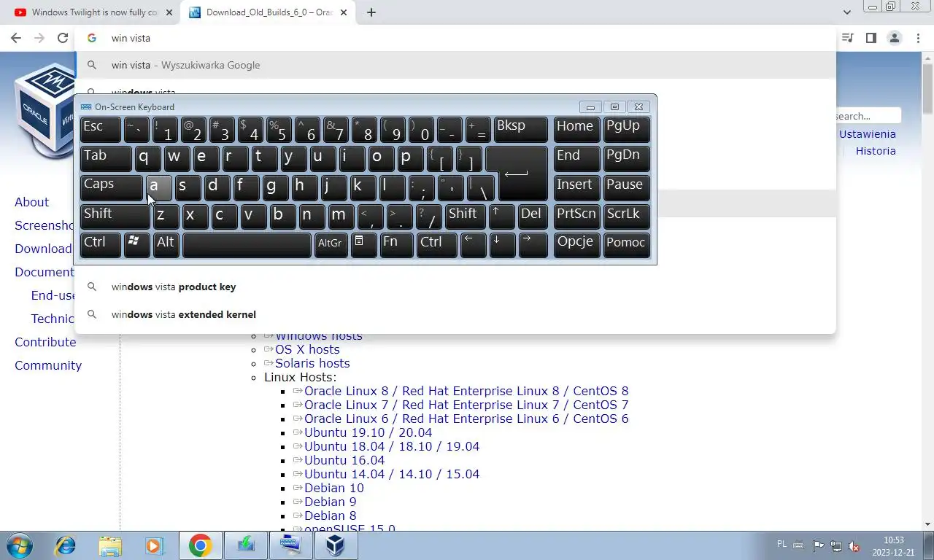Open the Community link in sidebar

[48, 365]
